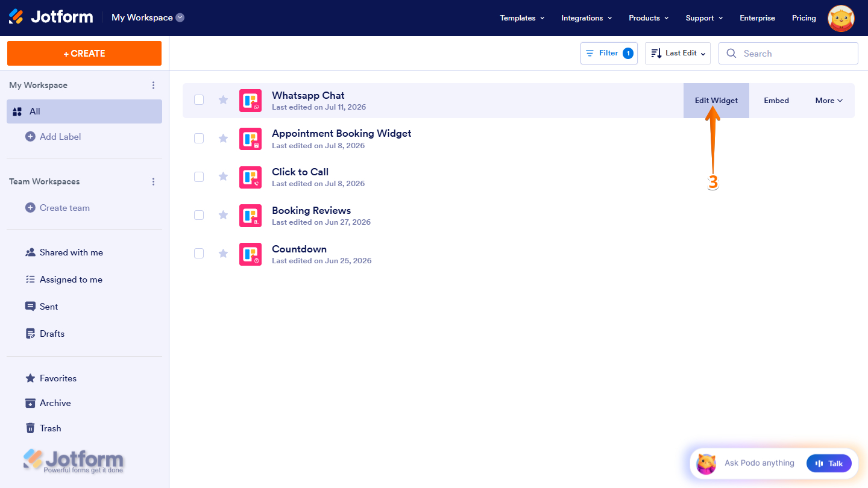Open My Workspace three-dot options
Viewport: 868px width, 488px height.
tap(153, 86)
